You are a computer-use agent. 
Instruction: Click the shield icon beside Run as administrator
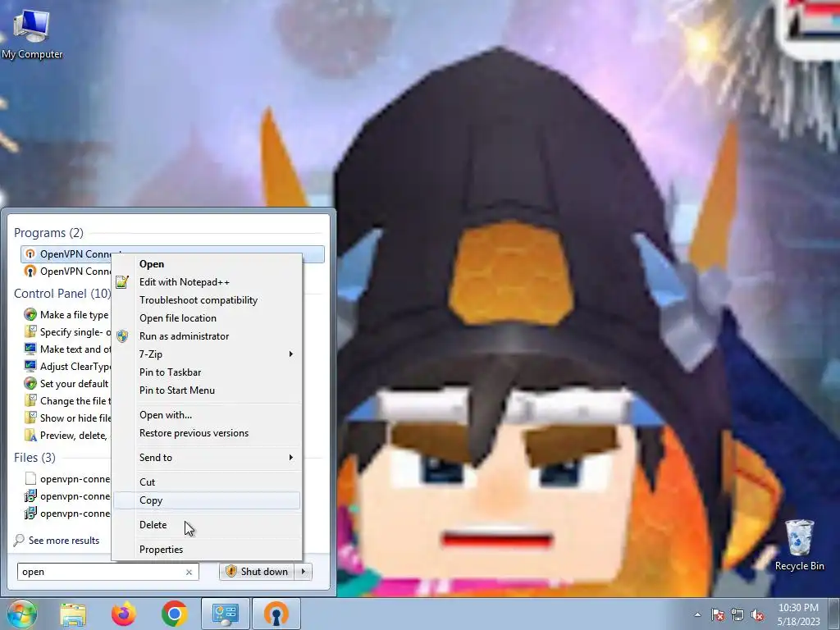point(122,336)
